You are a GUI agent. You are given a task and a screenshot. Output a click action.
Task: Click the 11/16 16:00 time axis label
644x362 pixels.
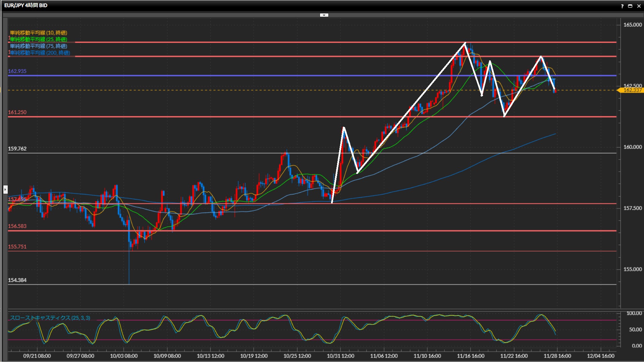pyautogui.click(x=471, y=356)
